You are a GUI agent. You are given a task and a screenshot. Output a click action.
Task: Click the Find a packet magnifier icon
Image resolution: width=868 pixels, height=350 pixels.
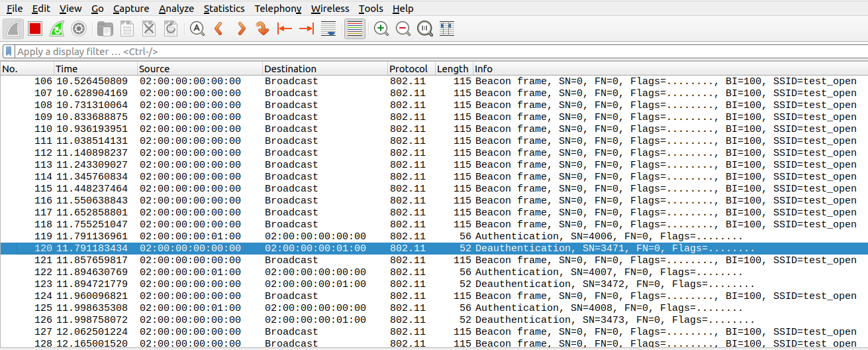(x=197, y=29)
